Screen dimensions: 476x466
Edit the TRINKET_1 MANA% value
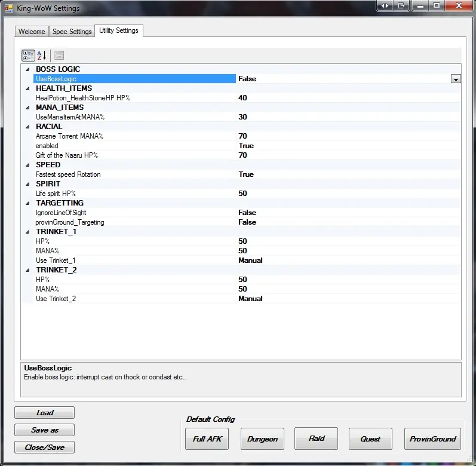(242, 251)
